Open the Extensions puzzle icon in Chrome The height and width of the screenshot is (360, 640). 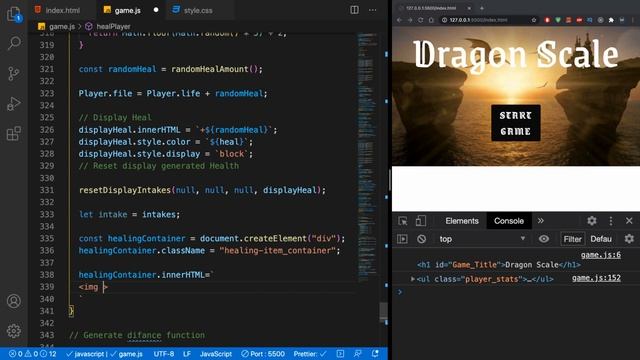(611, 20)
